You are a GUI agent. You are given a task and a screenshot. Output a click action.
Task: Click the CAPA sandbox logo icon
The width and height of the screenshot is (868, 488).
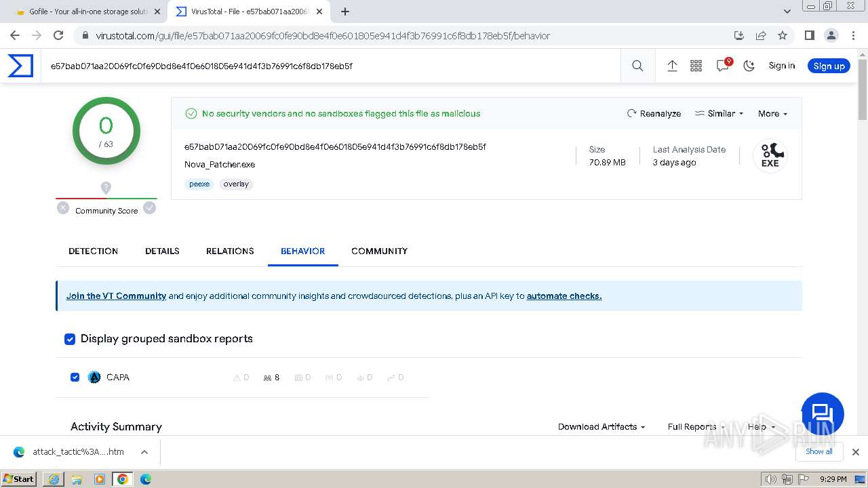pos(94,378)
